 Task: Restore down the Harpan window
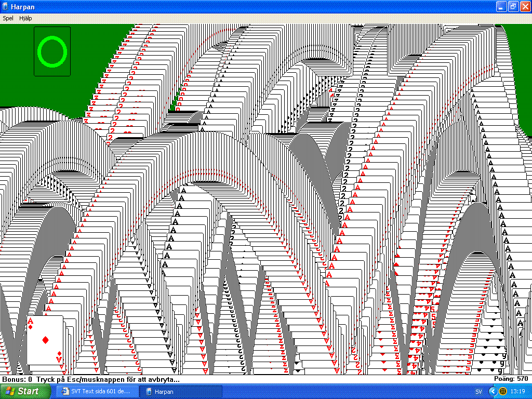[512, 6]
